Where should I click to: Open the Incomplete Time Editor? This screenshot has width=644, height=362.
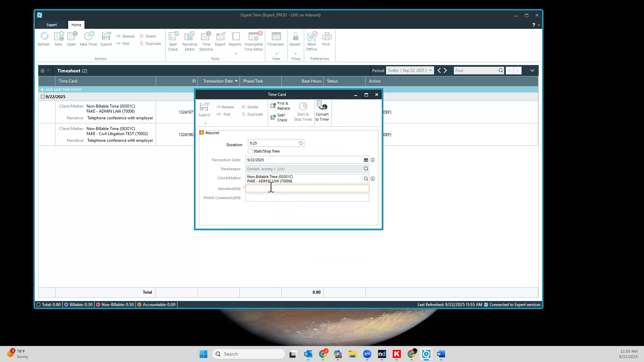point(254,40)
